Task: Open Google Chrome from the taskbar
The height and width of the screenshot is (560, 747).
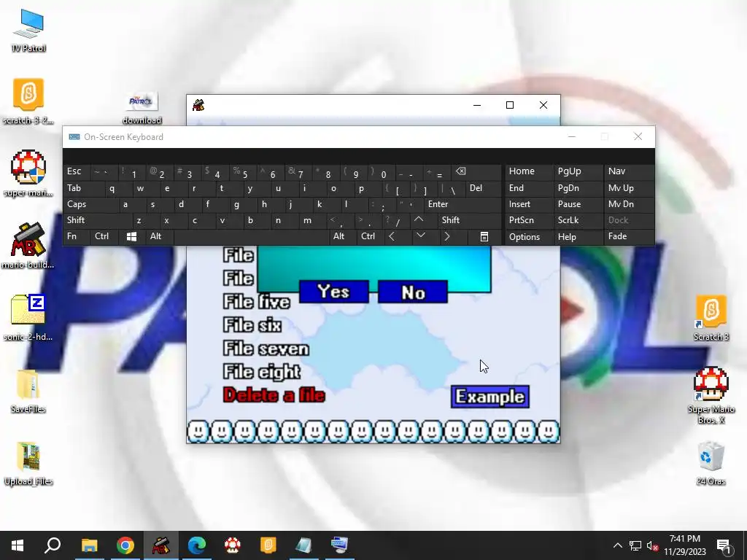Action: pos(125,545)
